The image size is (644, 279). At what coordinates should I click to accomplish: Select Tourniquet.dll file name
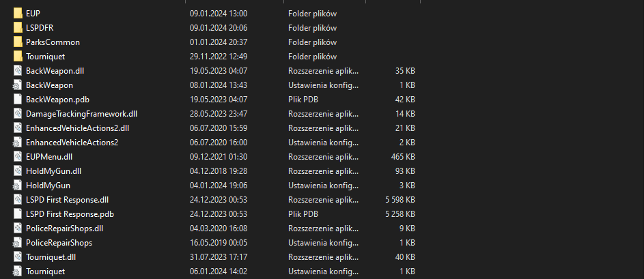coord(51,257)
